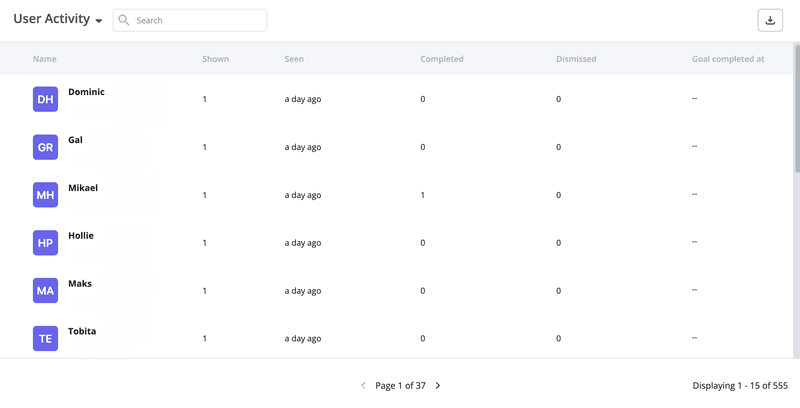Select the name Hollie
The width and height of the screenshot is (800, 408).
pyautogui.click(x=81, y=236)
